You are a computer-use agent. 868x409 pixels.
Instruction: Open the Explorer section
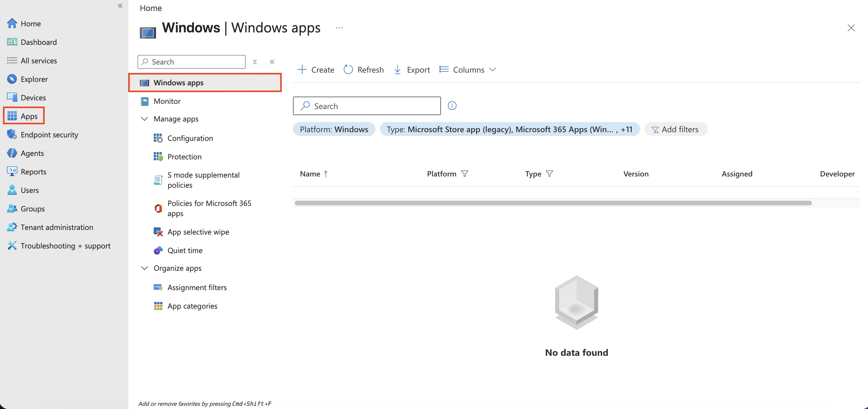[27, 79]
